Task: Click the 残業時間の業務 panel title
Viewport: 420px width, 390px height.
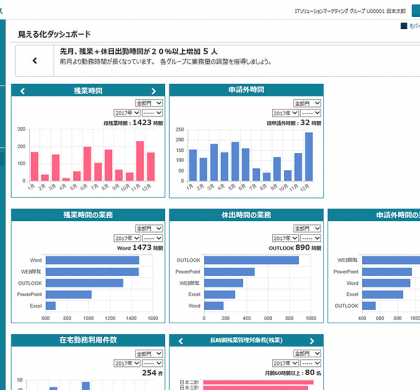Action: tap(88, 215)
